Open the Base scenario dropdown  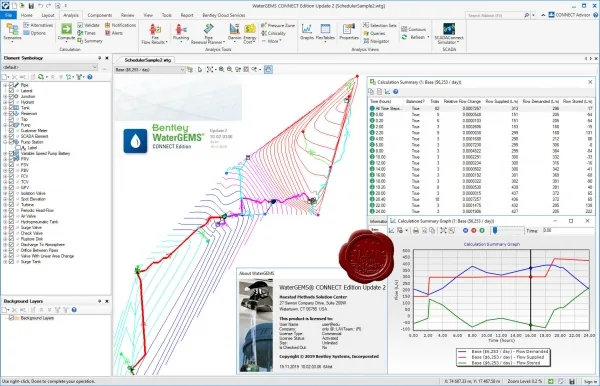tap(150, 70)
